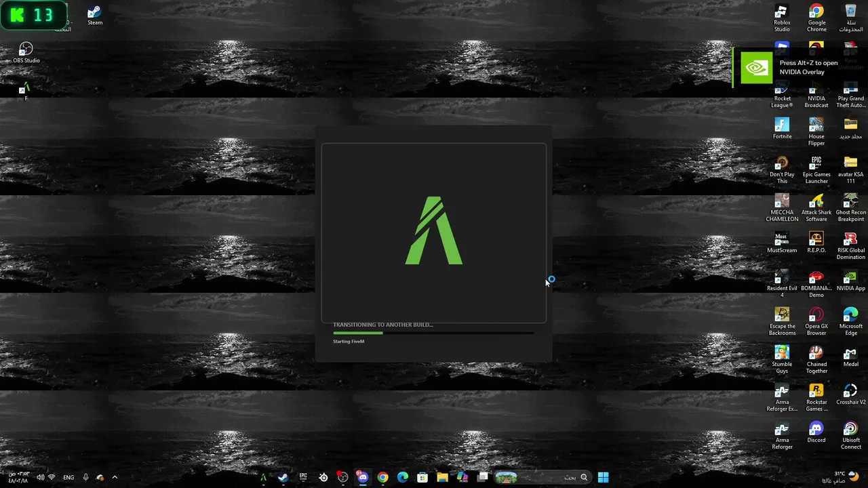Select the Epic Games Launcher desktop shortcut
The width and height of the screenshot is (868, 488).
[x=816, y=170]
